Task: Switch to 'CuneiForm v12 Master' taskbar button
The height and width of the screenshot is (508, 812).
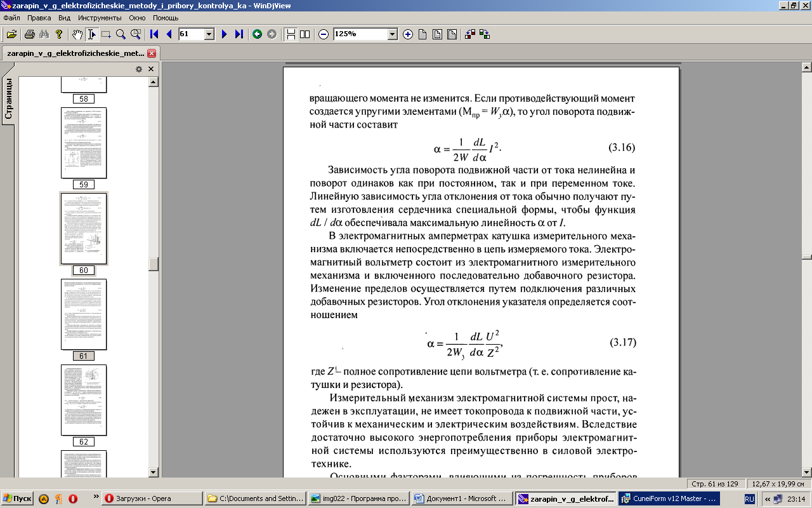Action: point(669,498)
